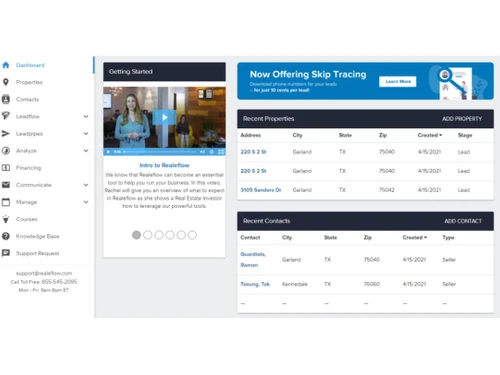
Task: Click the small play icon in video controls
Action: point(108,152)
